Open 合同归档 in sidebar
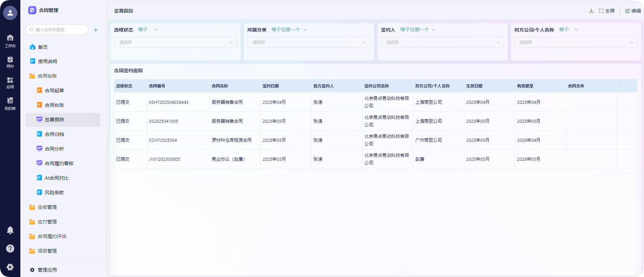This screenshot has height=277, width=644. point(54,134)
